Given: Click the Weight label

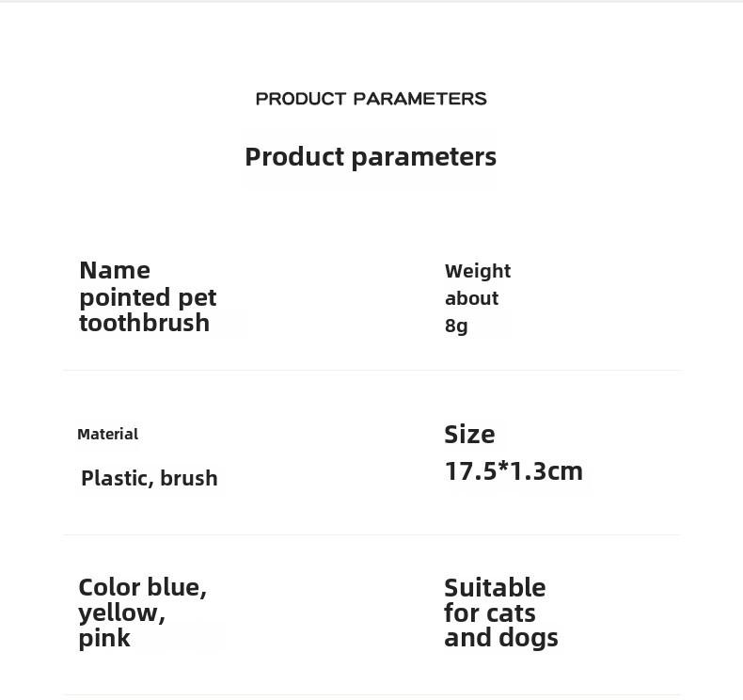Looking at the screenshot, I should (478, 272).
